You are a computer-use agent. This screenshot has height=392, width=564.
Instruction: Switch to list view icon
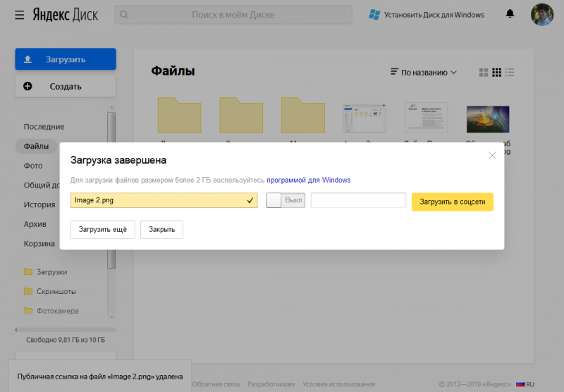tap(510, 73)
